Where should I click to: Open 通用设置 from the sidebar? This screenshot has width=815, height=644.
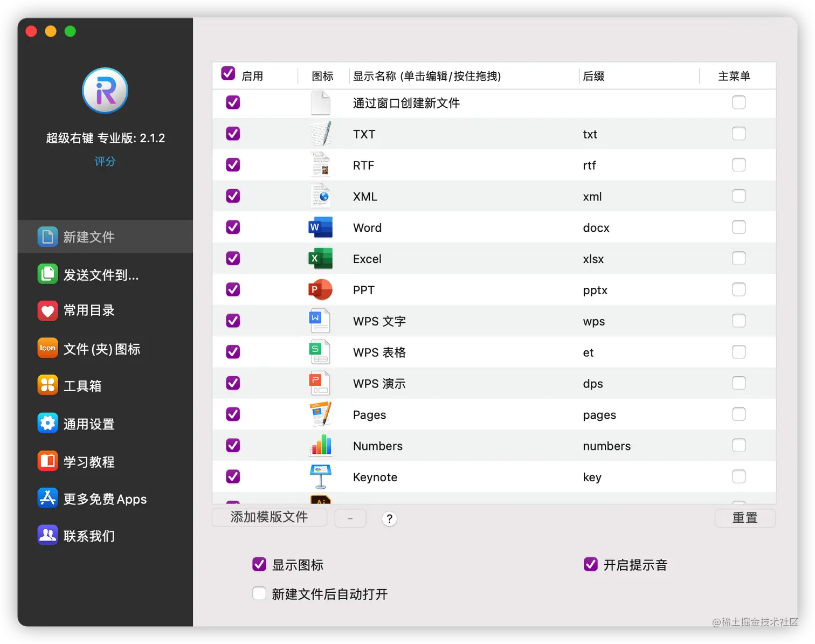click(88, 424)
